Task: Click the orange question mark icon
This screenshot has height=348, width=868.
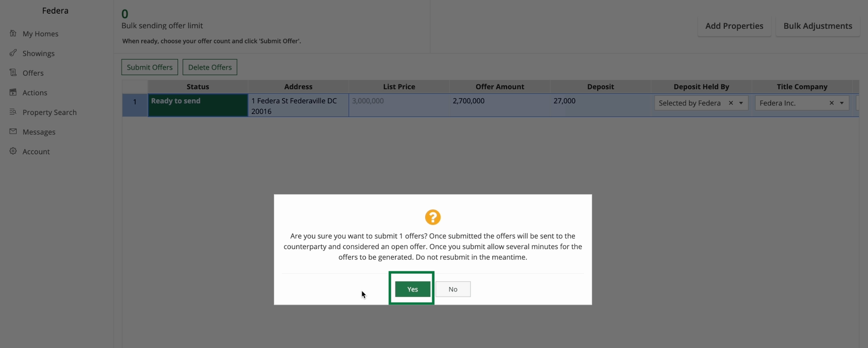Action: [x=433, y=217]
